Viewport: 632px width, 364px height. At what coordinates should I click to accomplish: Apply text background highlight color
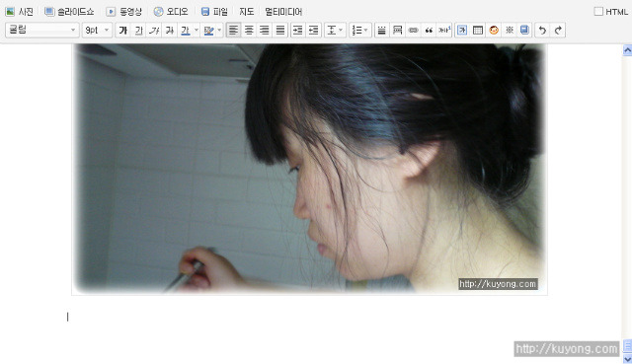click(x=208, y=31)
